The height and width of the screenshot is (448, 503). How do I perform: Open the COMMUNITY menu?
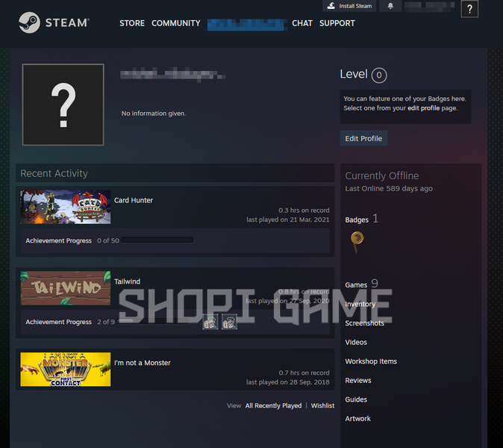tap(176, 23)
